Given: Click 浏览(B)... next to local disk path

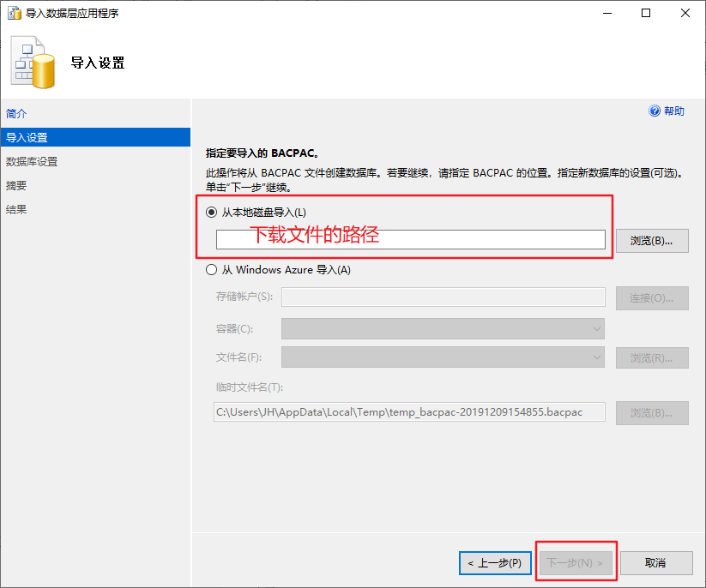Looking at the screenshot, I should (652, 241).
